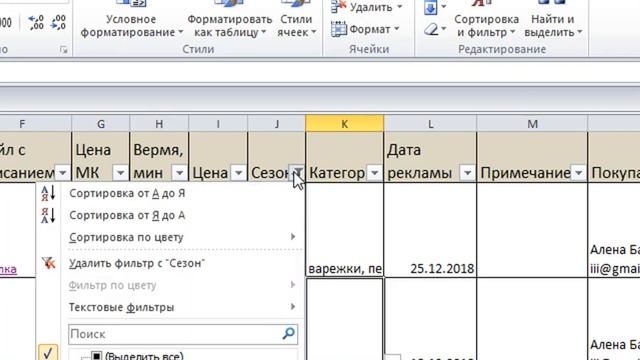Viewport: 640px width, 360px height.
Task: Select column H header
Action: click(x=159, y=124)
